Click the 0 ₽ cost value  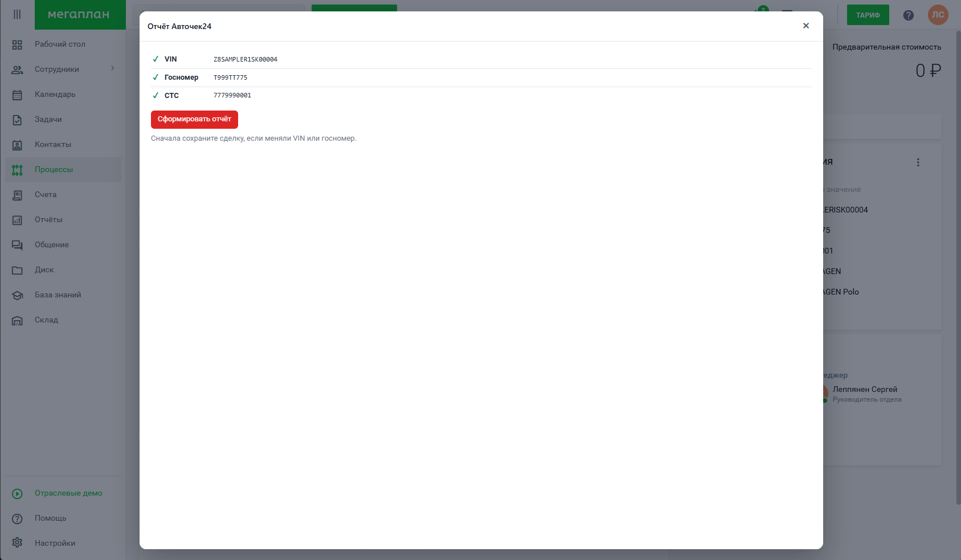point(929,71)
